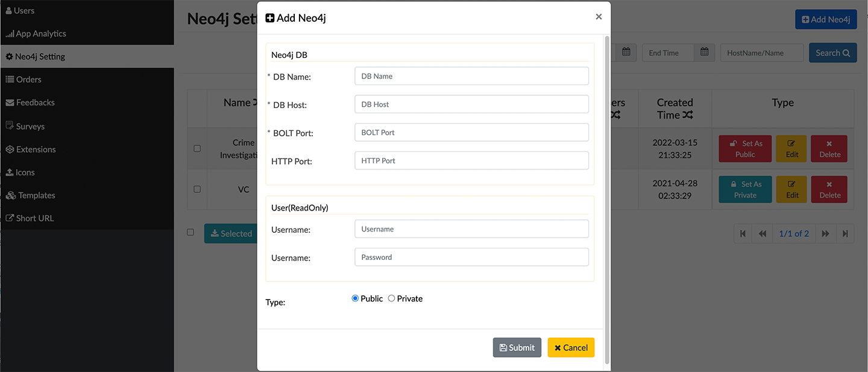Select the Public type radio button
The height and width of the screenshot is (372, 868).
[x=355, y=298]
